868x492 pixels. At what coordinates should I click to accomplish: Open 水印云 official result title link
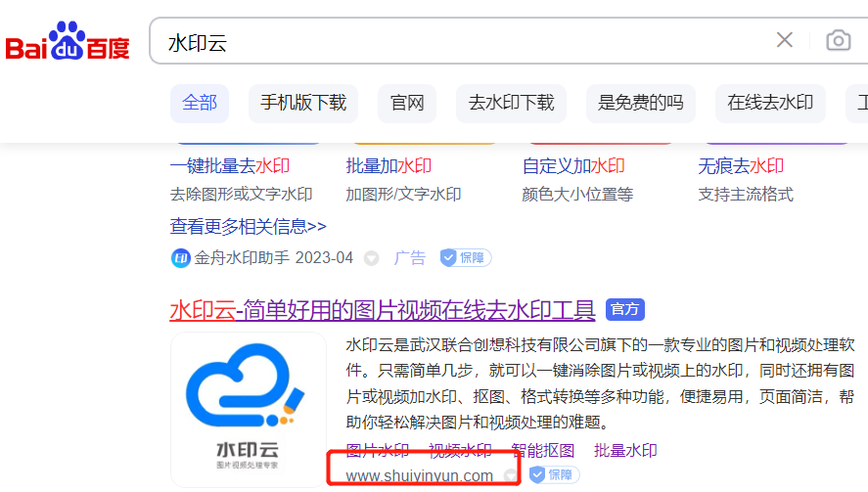pyautogui.click(x=382, y=311)
